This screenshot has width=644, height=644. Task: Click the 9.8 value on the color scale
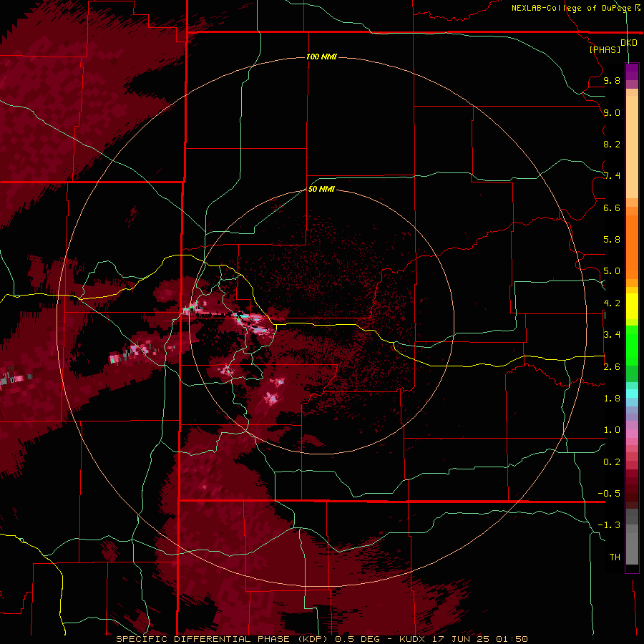click(612, 80)
